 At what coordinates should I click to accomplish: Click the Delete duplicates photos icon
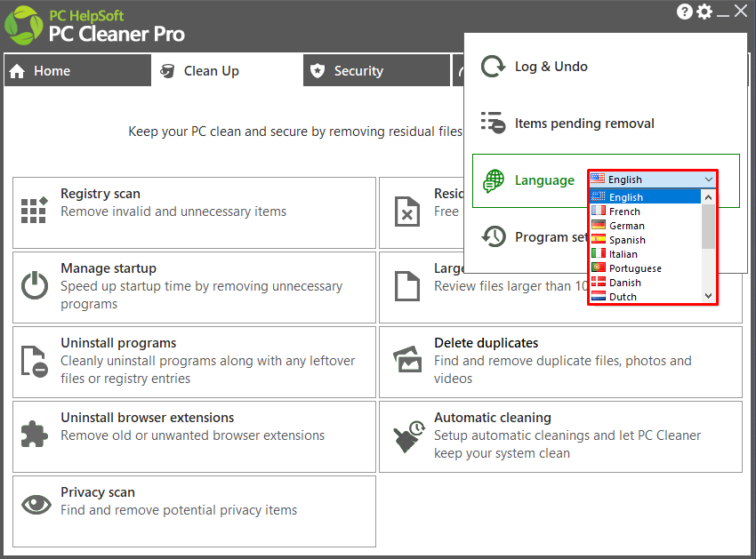point(407,360)
